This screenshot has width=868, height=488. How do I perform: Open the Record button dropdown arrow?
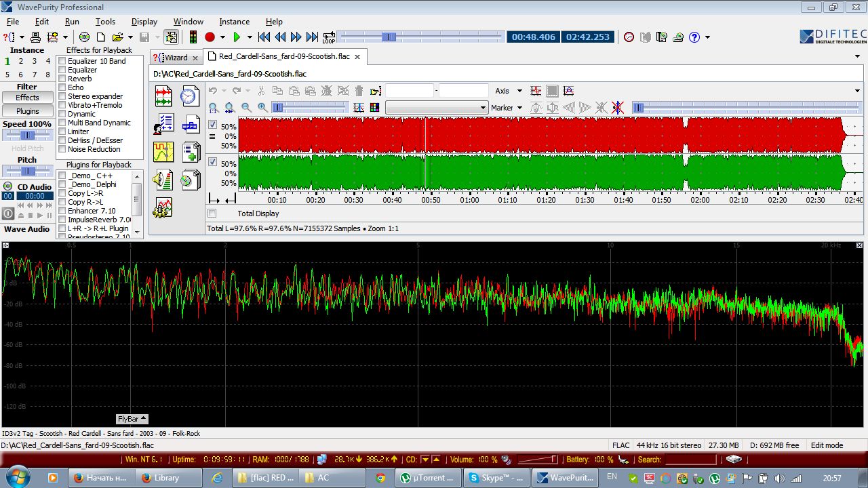pyautogui.click(x=222, y=37)
